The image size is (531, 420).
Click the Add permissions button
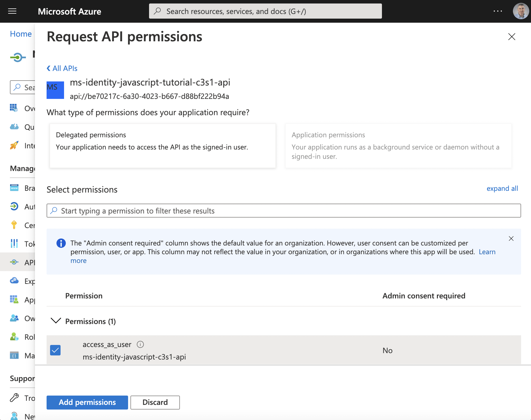[x=87, y=402]
